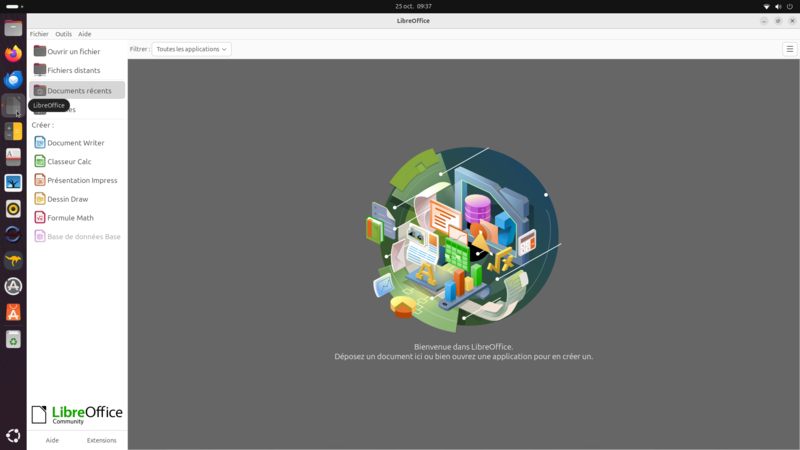Click LibreOffice icon in the dock
Screen dimensions: 800x450
tap(13, 106)
